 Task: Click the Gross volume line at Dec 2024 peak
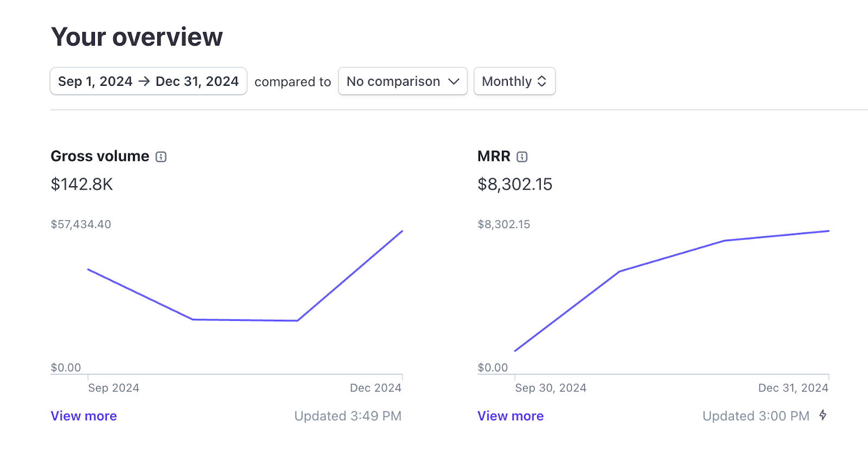(402, 231)
